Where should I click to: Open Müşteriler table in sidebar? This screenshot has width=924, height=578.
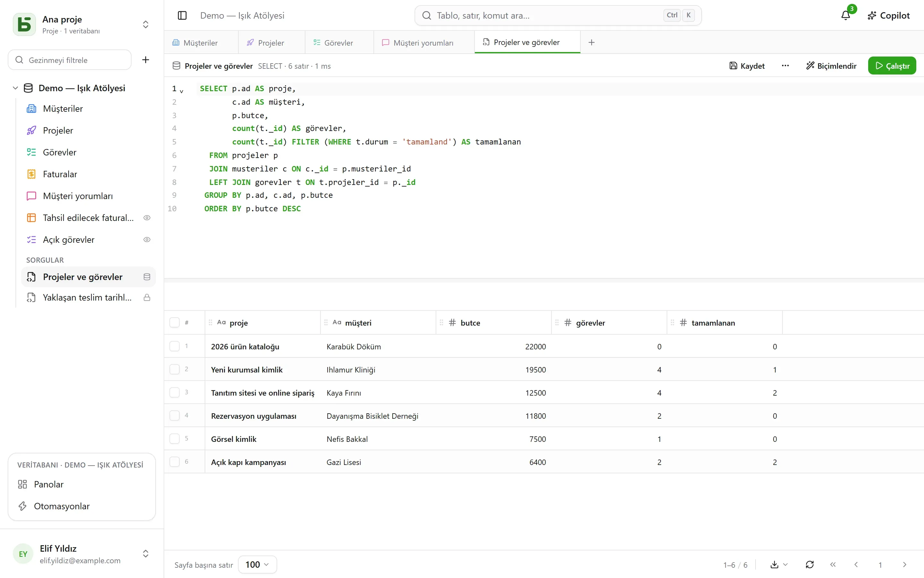click(88, 109)
